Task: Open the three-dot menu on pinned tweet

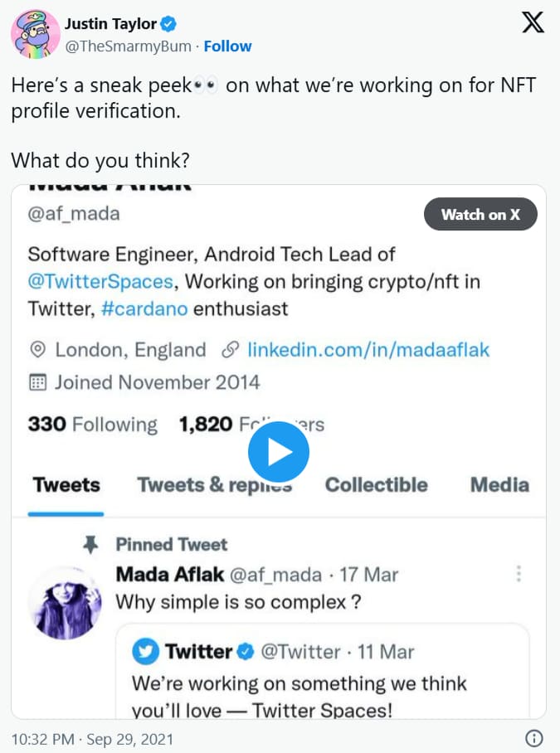Action: tap(519, 573)
